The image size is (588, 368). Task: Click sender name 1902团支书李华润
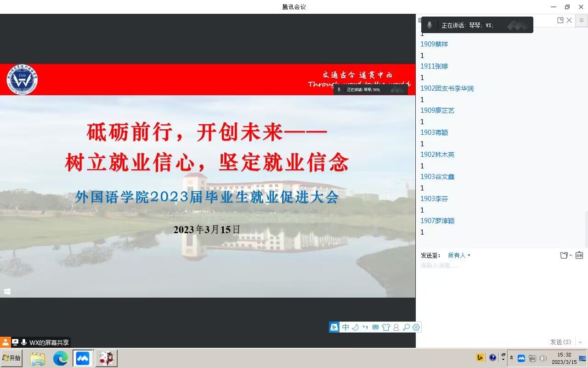pyautogui.click(x=447, y=88)
